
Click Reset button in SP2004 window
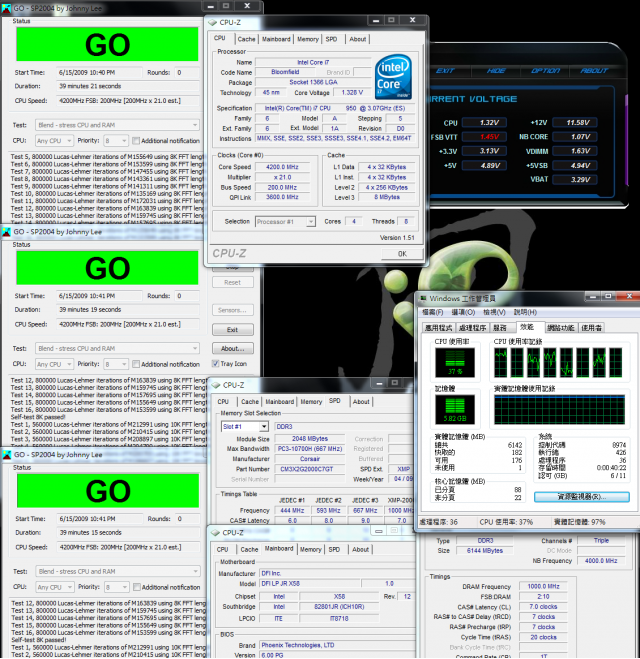coord(232,282)
